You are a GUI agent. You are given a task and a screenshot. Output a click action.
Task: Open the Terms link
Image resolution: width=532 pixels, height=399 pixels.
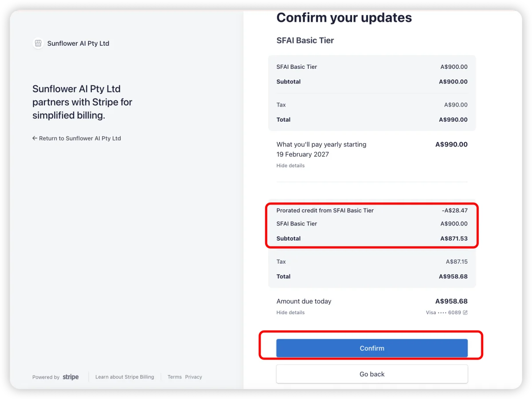point(175,377)
